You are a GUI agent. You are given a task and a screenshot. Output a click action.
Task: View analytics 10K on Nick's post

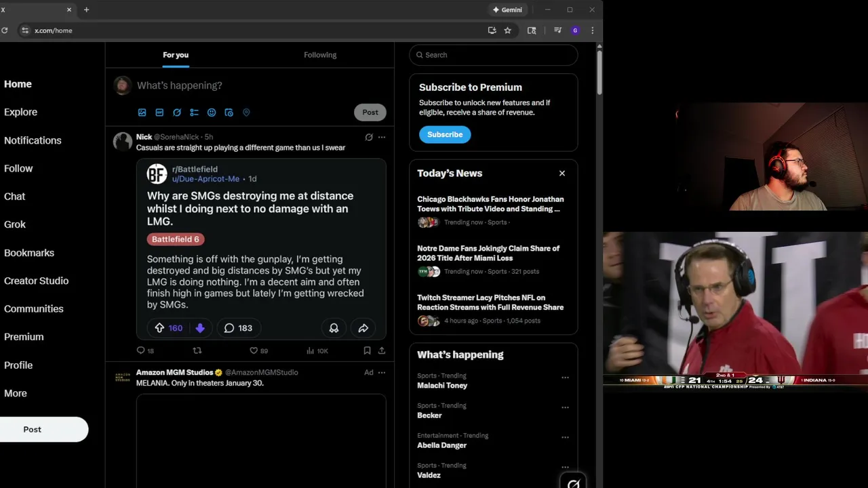(317, 350)
